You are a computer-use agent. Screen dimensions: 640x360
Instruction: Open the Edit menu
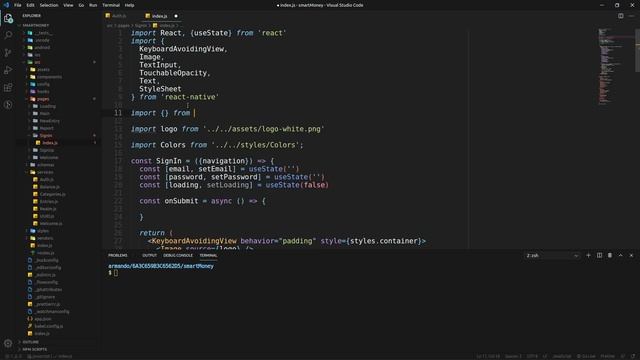click(x=30, y=5)
